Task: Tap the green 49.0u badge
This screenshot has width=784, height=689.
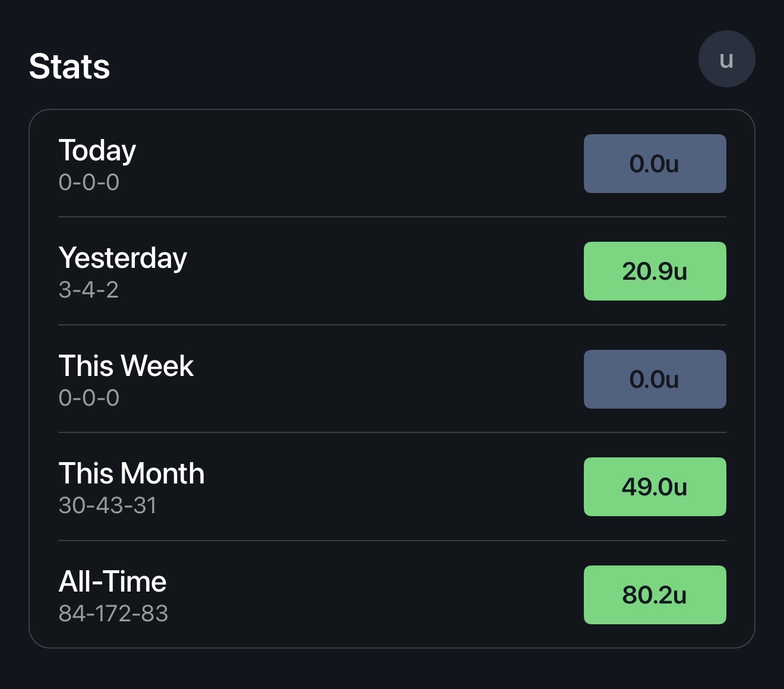Action: pos(655,487)
